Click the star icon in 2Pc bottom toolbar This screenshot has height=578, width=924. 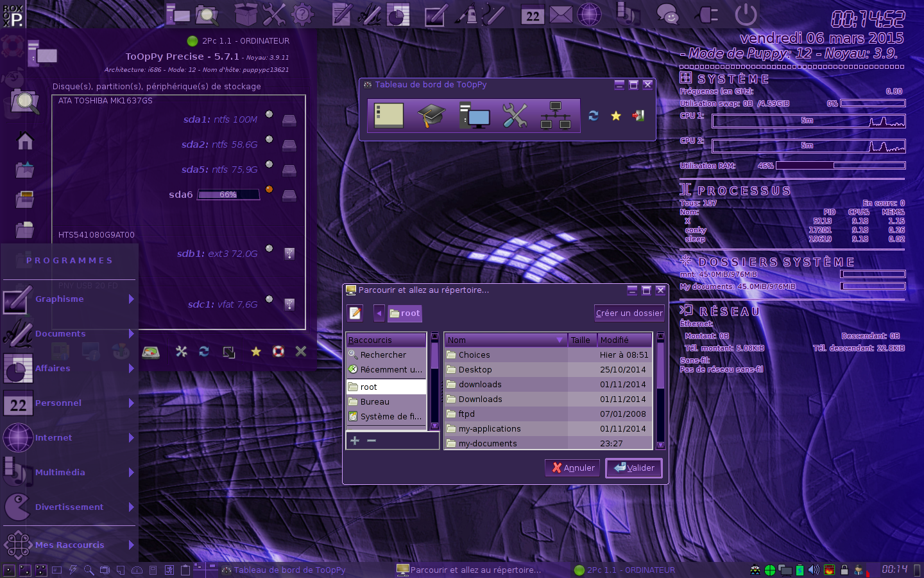point(256,351)
